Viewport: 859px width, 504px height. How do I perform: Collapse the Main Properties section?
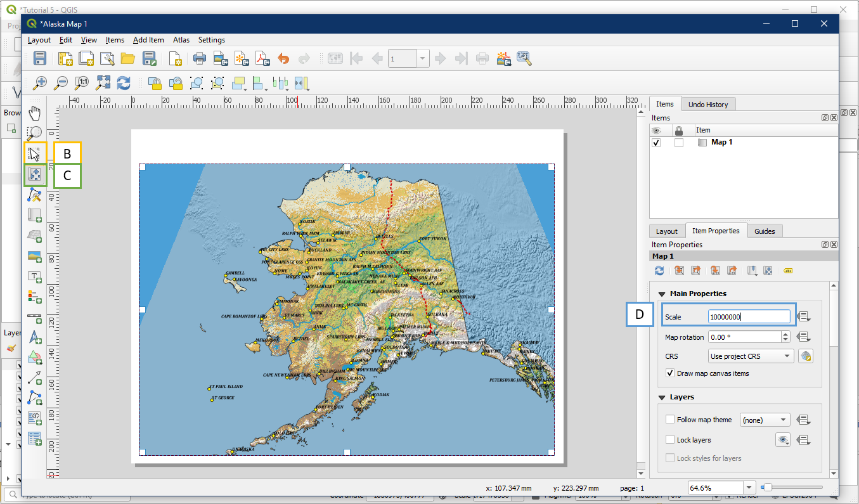coord(662,294)
